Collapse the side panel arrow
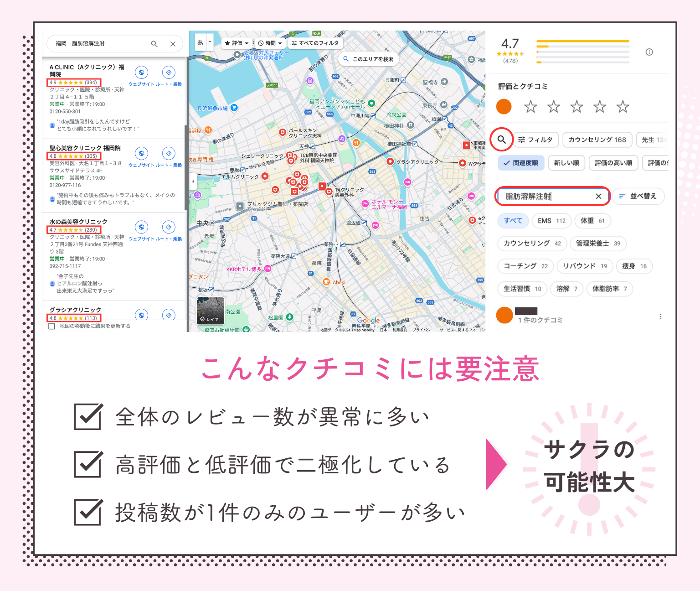This screenshot has height=591, width=700. tap(193, 181)
